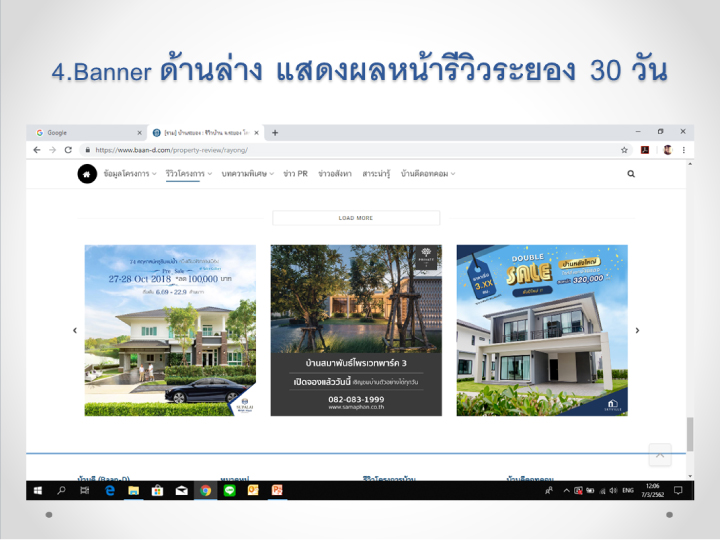Show previous banners with the left arrow
The image size is (720, 540).
pyautogui.click(x=75, y=331)
